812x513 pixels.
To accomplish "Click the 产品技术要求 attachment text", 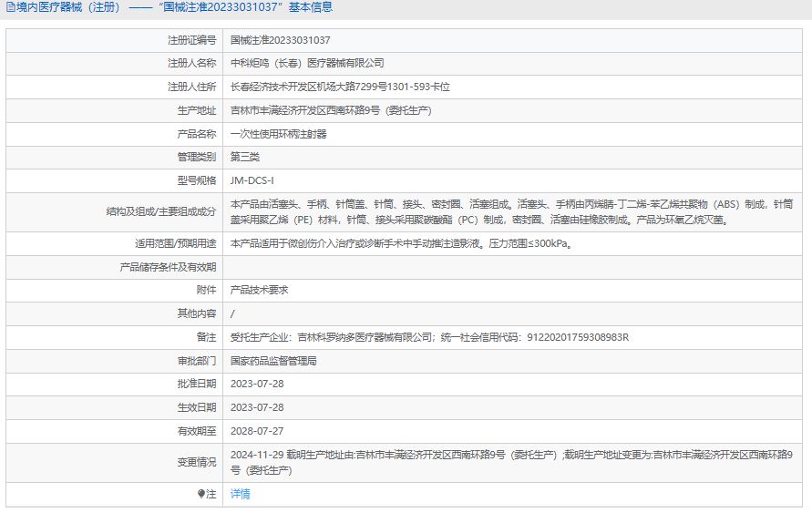I will point(259,290).
